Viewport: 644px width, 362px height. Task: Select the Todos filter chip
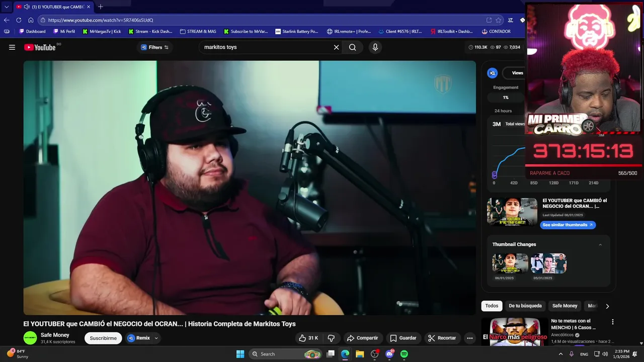[x=492, y=306]
